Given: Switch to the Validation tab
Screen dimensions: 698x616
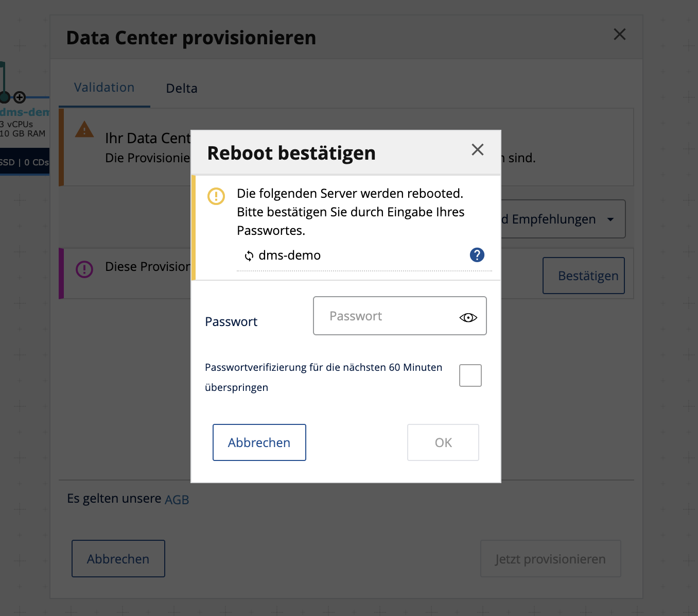Looking at the screenshot, I should [x=104, y=88].
